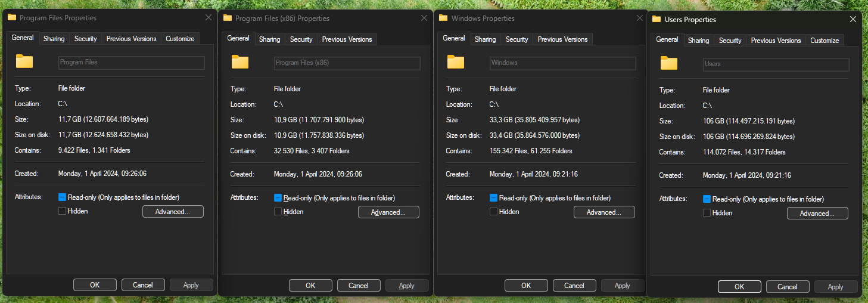868x303 pixels.
Task: Cancel the Program Files Properties dialog
Action: click(x=143, y=285)
